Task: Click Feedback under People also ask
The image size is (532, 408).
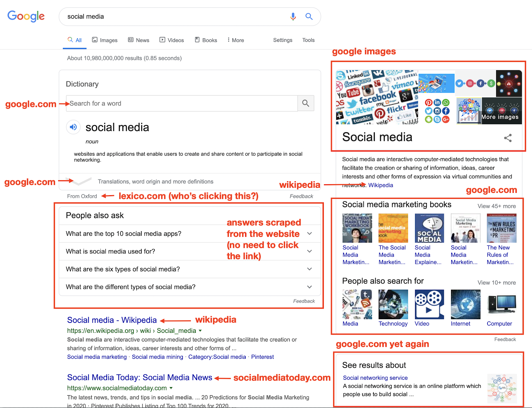Action: pyautogui.click(x=304, y=301)
